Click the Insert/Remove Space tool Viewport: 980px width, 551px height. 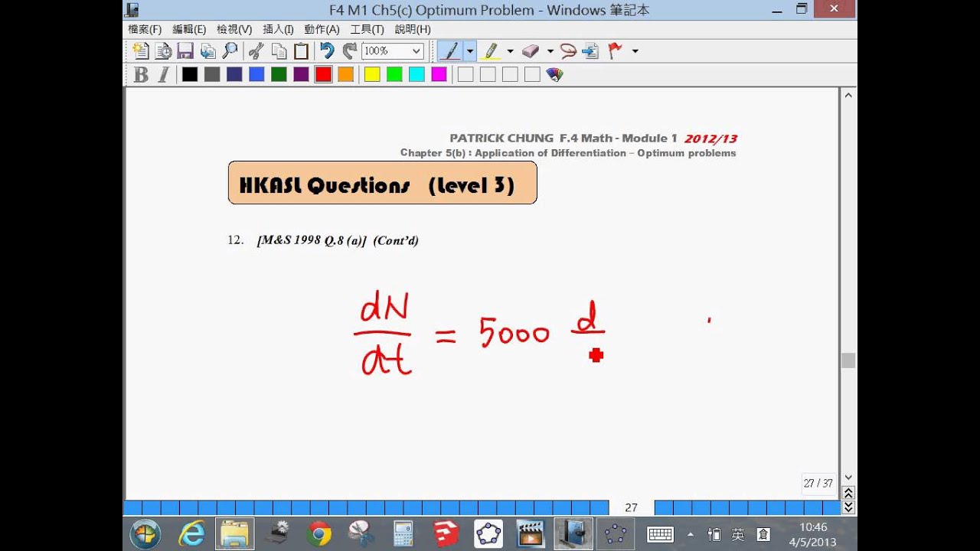(590, 51)
